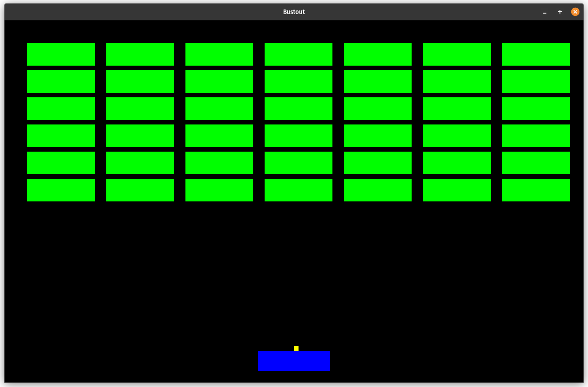Click the blue paddle at the bottom

[x=294, y=361]
